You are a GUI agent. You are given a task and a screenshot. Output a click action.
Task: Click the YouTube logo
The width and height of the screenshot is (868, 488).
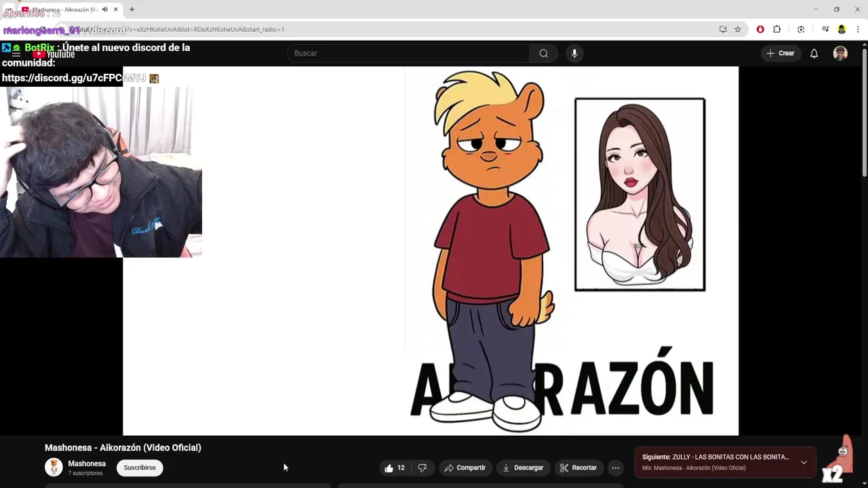click(54, 54)
